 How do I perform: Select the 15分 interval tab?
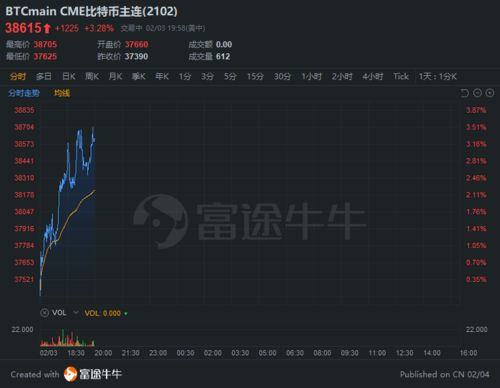(x=255, y=77)
